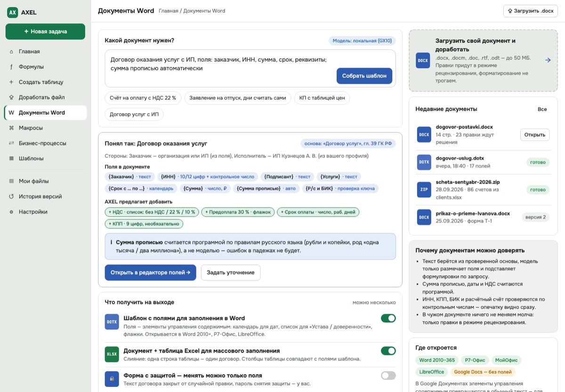Click the XLSX icon of Excel output
565x392 pixels.
(112, 354)
